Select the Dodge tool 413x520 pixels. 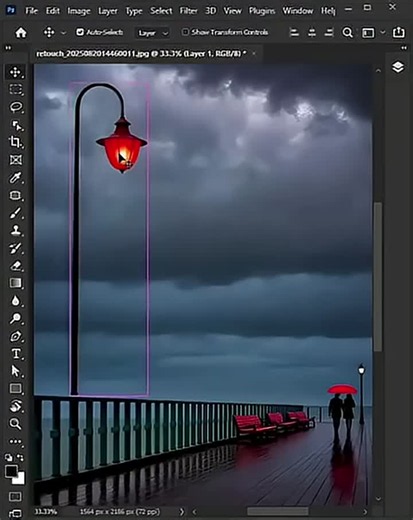(x=15, y=319)
